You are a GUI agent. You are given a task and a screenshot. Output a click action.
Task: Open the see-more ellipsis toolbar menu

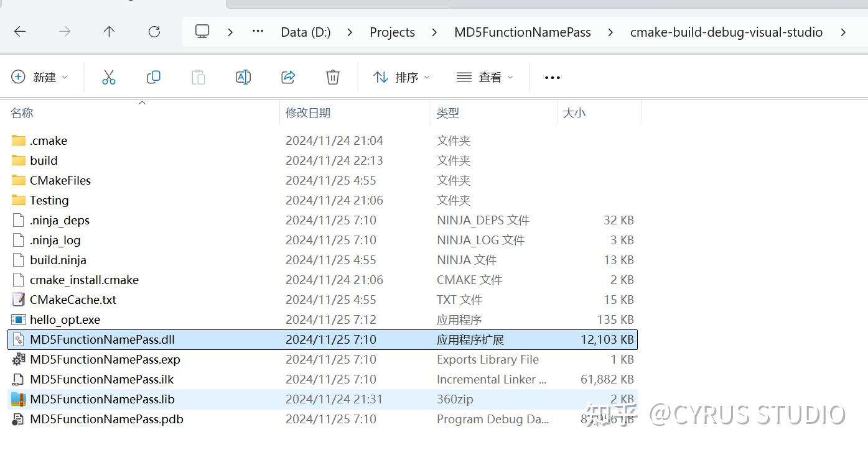tap(551, 76)
